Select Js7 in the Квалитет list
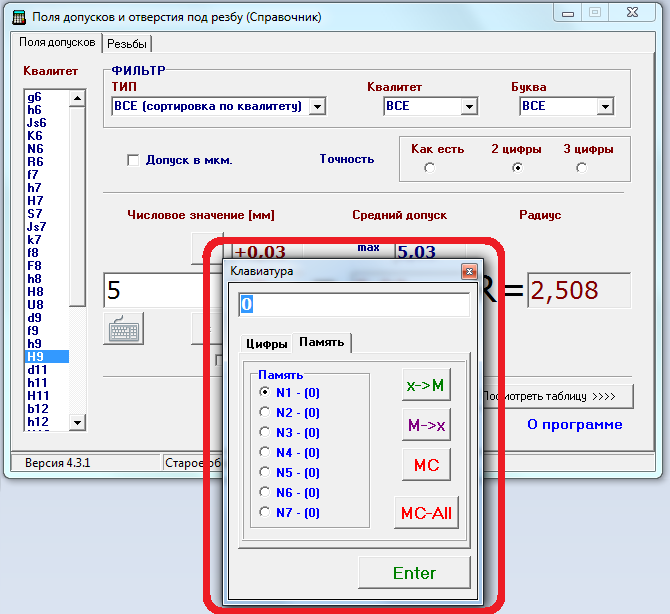The width and height of the screenshot is (670, 614). point(47,227)
